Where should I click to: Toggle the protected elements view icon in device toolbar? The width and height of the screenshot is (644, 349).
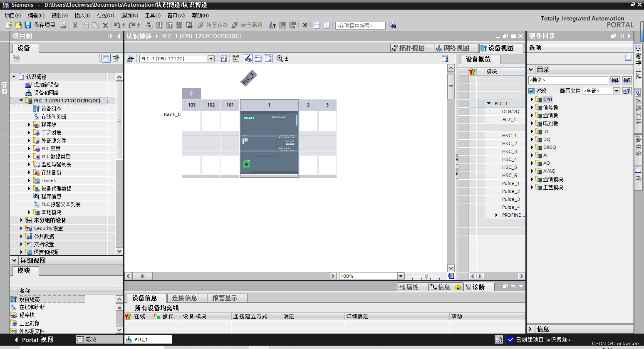[248, 59]
